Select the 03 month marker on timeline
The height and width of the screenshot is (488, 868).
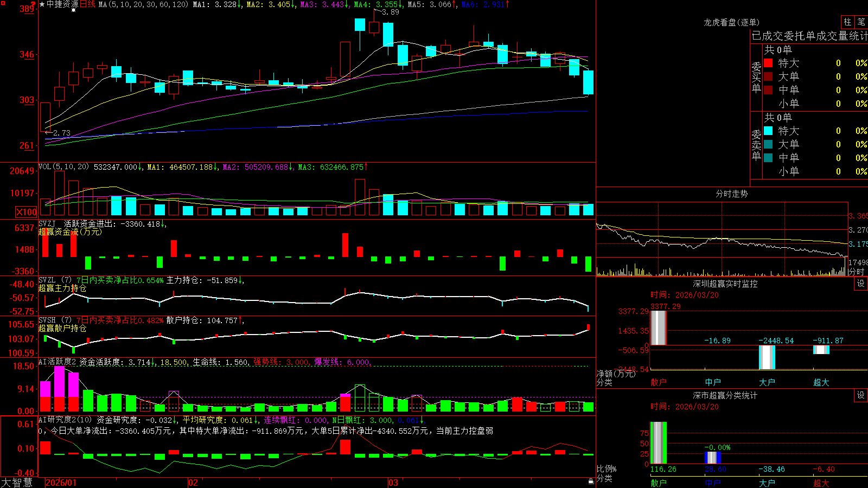pos(393,483)
